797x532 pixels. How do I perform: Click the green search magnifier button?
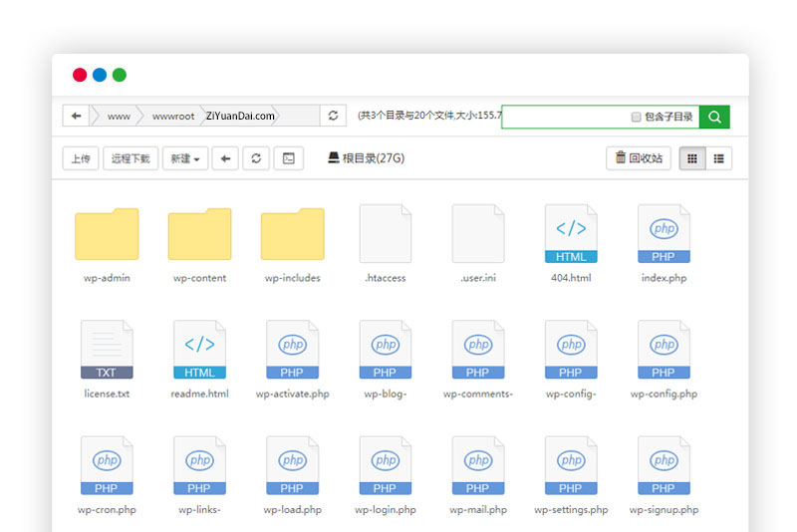tap(714, 117)
